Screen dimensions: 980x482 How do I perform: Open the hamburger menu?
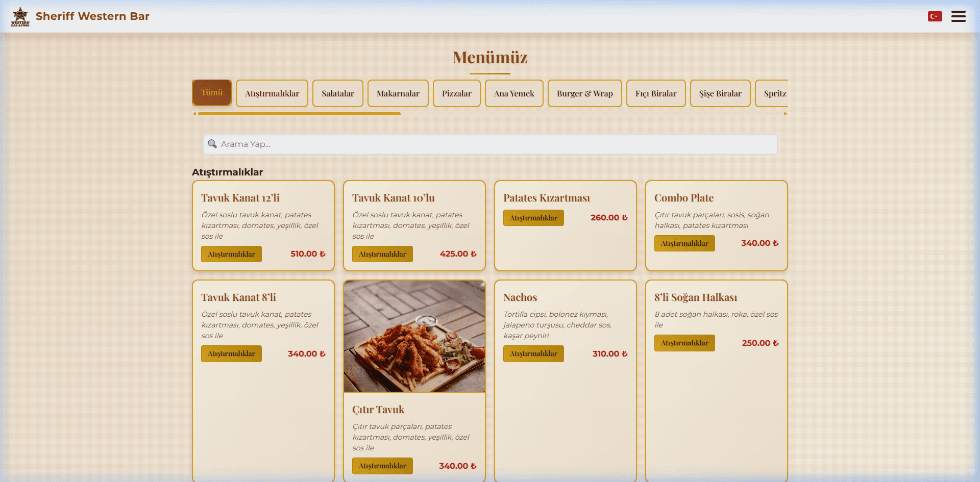(958, 16)
